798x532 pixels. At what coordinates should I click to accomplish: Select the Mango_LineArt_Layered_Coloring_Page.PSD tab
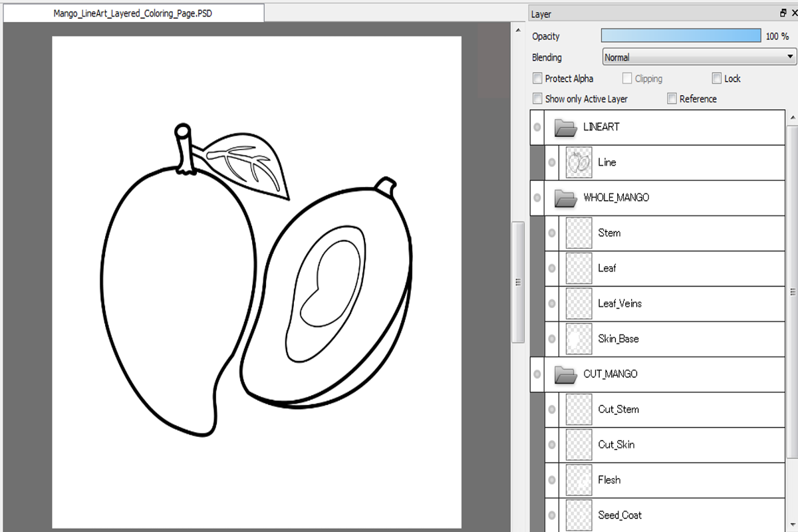tap(133, 13)
